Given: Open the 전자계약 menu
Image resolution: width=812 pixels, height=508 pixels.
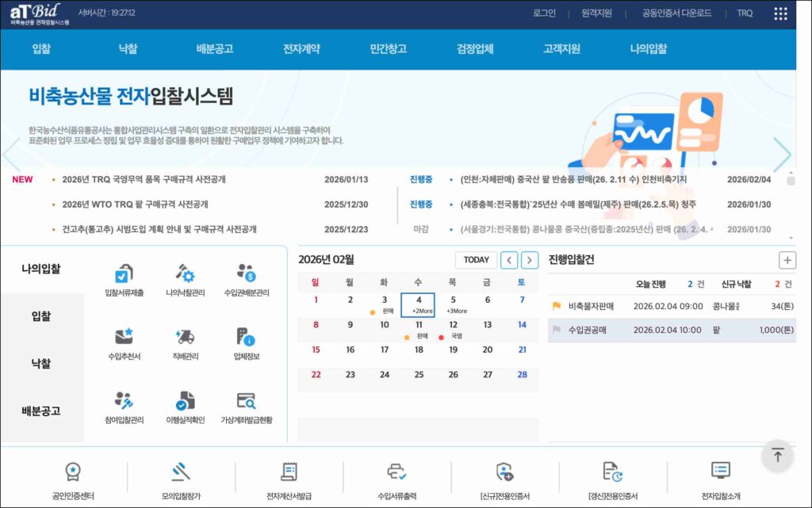Looking at the screenshot, I should coord(301,48).
